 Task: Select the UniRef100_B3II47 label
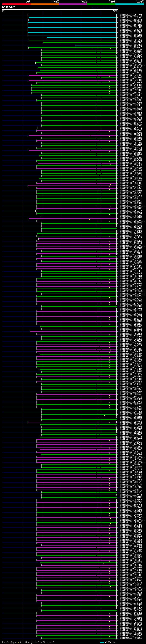coord(131,366)
